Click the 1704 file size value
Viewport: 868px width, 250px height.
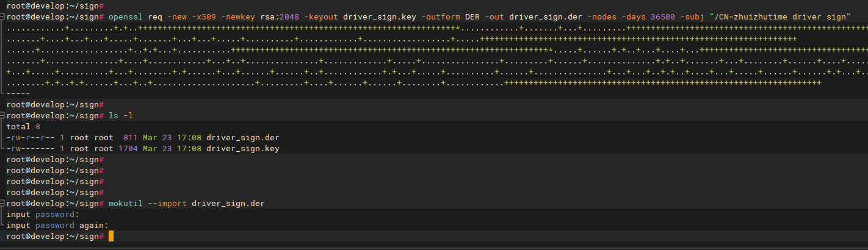(x=128, y=148)
